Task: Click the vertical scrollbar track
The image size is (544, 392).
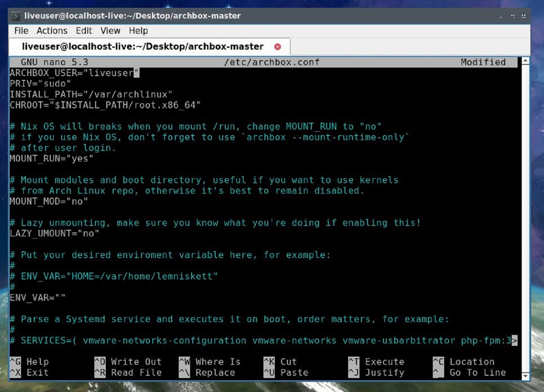Action: pos(525,218)
